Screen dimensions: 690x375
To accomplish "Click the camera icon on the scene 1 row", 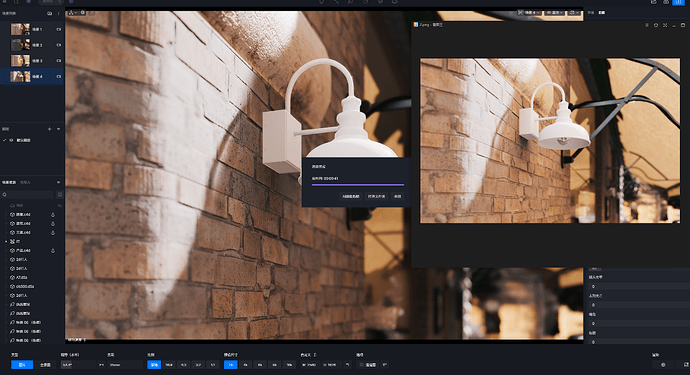I will click(x=59, y=29).
